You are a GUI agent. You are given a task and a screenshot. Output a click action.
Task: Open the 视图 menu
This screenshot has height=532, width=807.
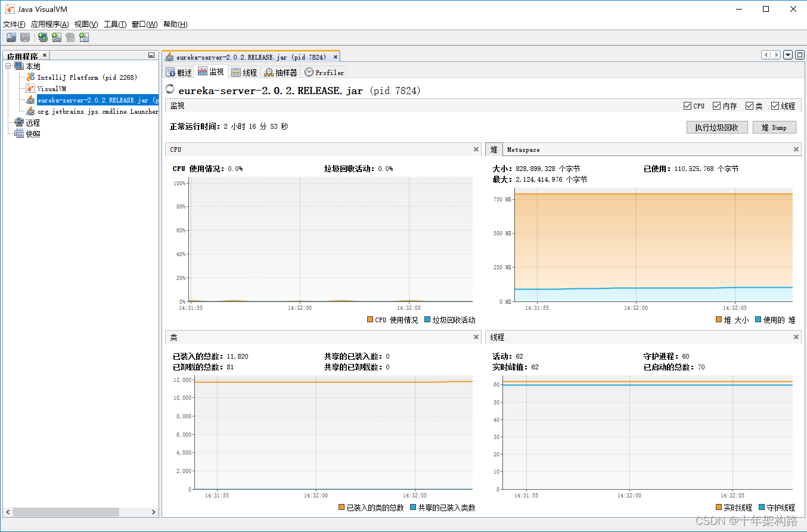(86, 24)
